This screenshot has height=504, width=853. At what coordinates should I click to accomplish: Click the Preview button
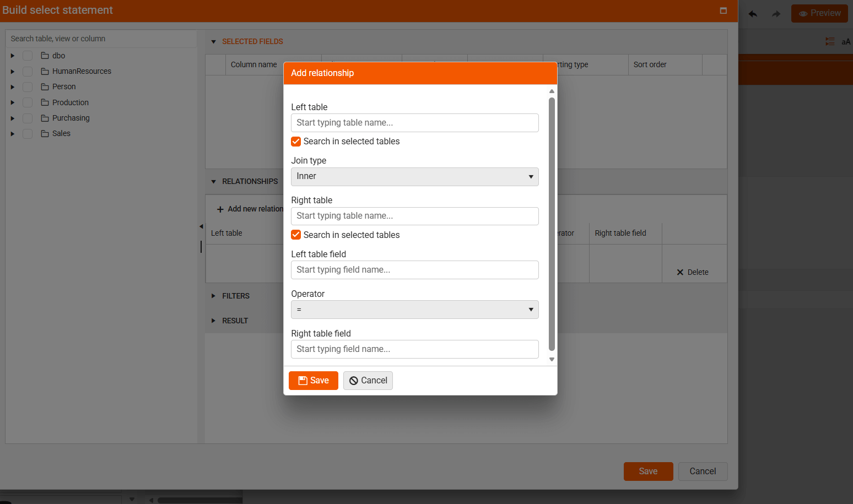(819, 13)
